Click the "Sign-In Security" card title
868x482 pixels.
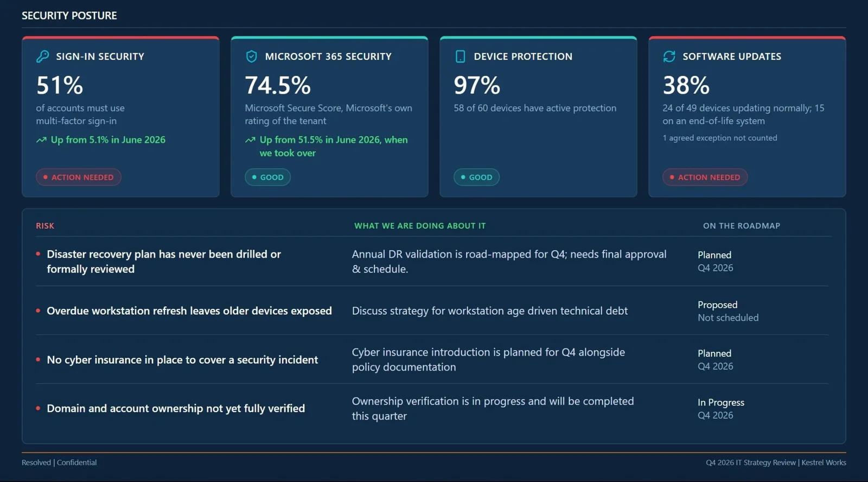(x=100, y=56)
